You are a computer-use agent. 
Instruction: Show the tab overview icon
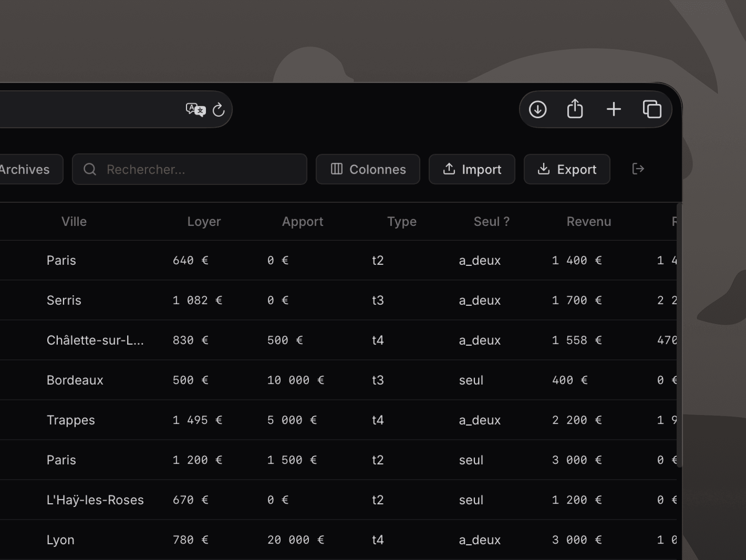(652, 109)
